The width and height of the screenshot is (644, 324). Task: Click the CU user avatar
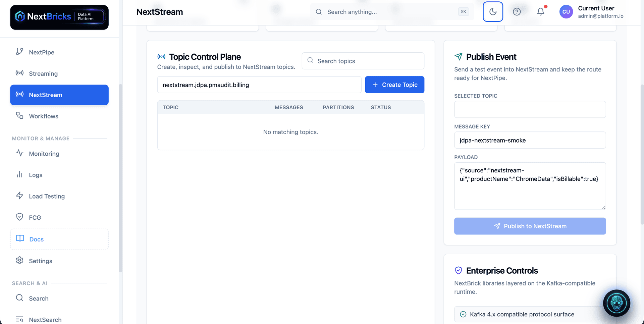click(x=566, y=12)
